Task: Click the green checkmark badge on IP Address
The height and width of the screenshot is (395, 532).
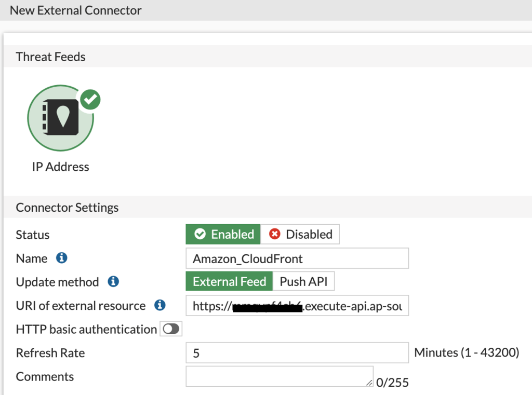Action: point(90,100)
